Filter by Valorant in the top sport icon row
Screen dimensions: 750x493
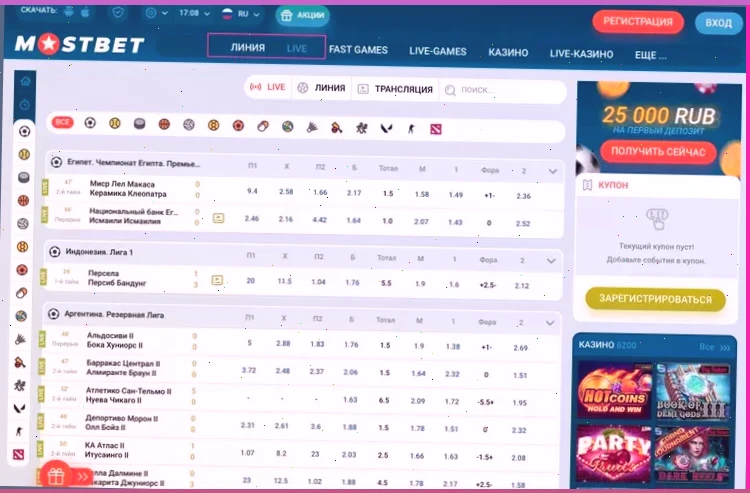click(x=386, y=128)
